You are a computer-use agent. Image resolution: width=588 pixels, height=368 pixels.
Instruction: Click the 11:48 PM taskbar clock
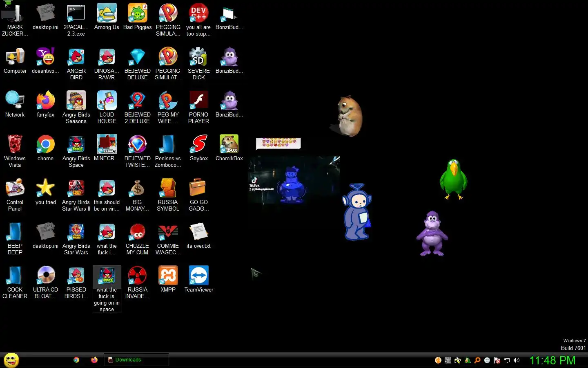(552, 360)
